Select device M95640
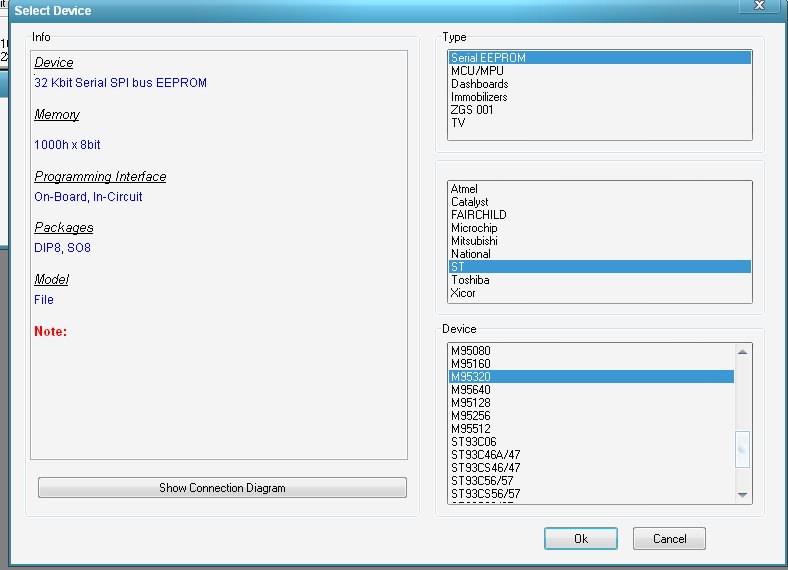Screen dimensions: 788x570 [591, 390]
